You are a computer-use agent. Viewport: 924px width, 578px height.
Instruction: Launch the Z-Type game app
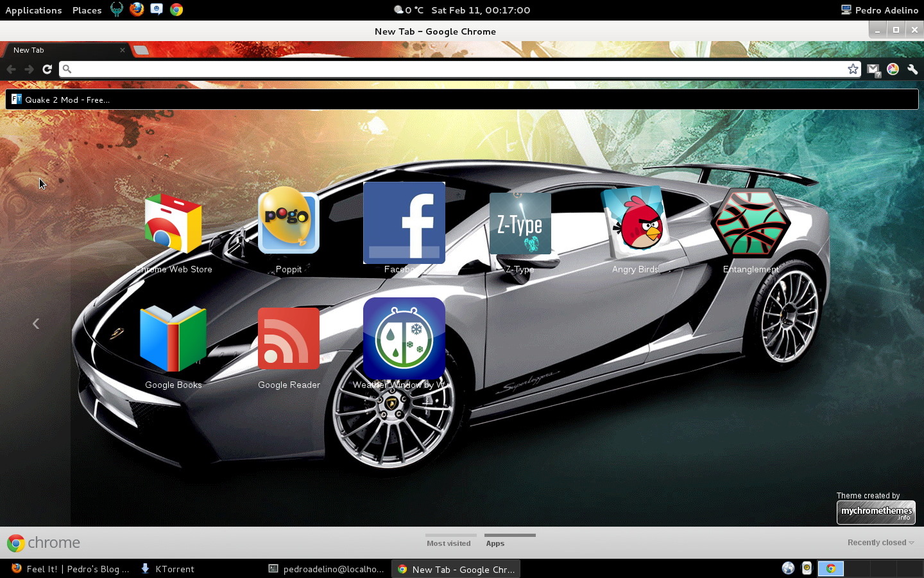click(520, 223)
